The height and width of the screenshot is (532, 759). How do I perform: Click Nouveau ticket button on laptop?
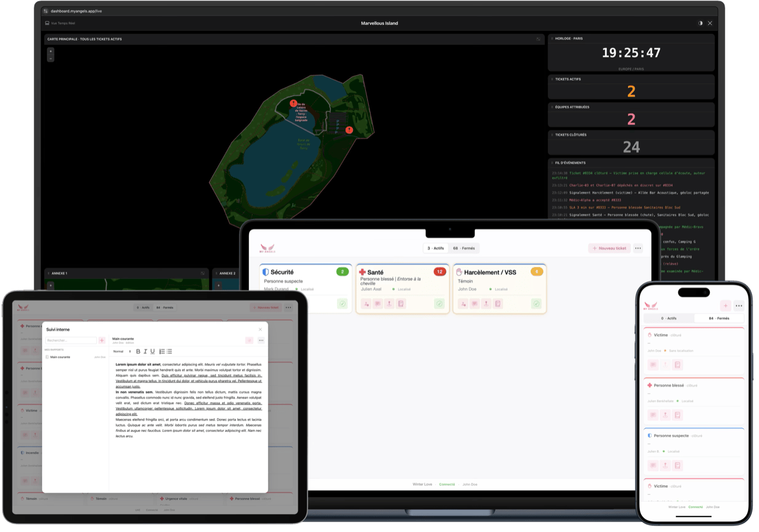tap(610, 248)
